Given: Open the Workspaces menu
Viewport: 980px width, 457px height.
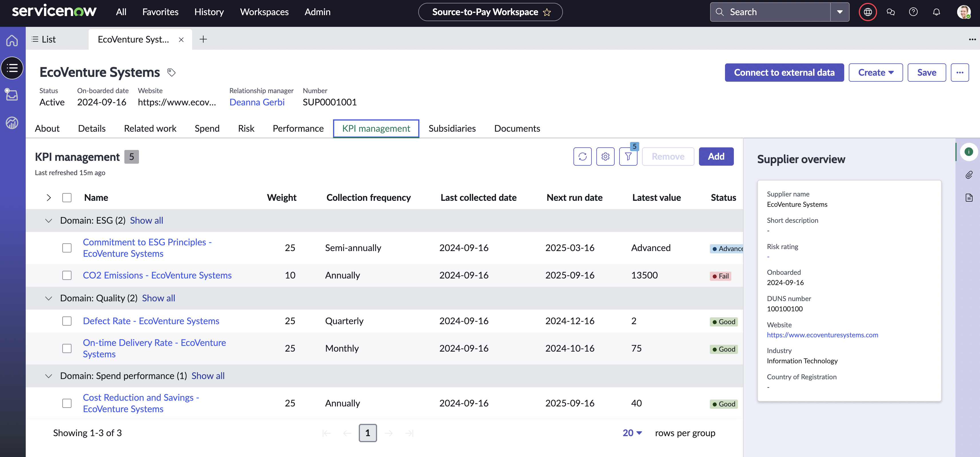Looking at the screenshot, I should tap(264, 12).
